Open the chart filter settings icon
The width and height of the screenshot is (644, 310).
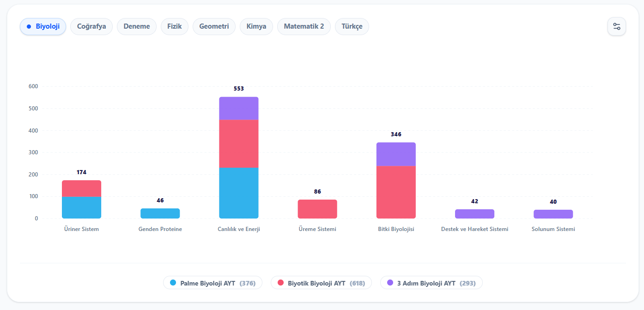(616, 26)
